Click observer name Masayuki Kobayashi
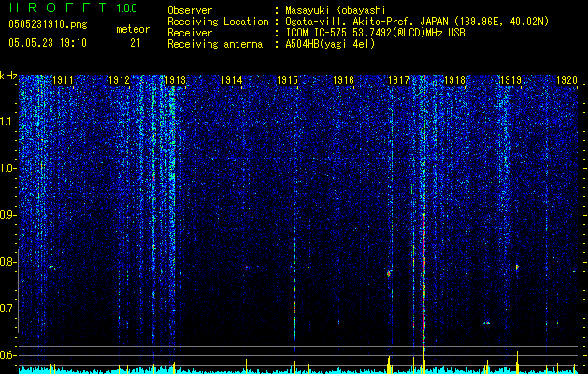588x374 pixels. (x=336, y=10)
